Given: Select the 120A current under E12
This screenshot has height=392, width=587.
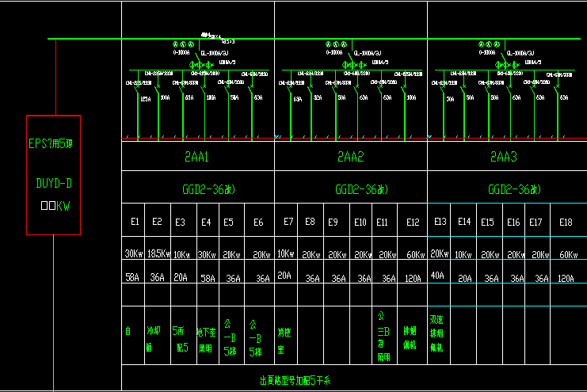Looking at the screenshot, I should (413, 278).
